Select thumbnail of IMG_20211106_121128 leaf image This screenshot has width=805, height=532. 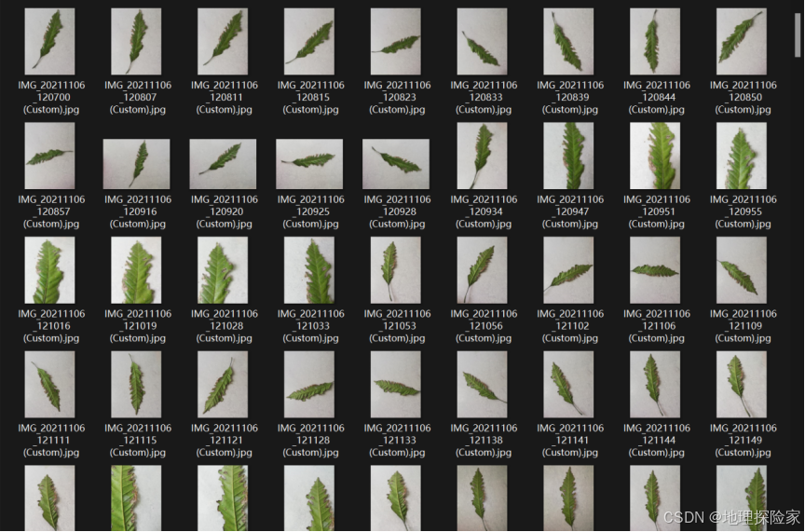[x=309, y=385]
